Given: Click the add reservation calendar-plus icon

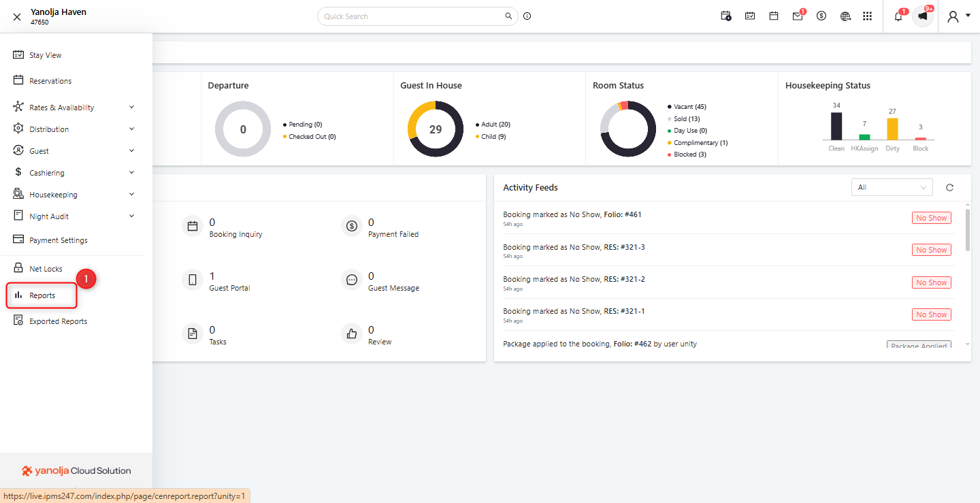Looking at the screenshot, I should click(x=726, y=16).
